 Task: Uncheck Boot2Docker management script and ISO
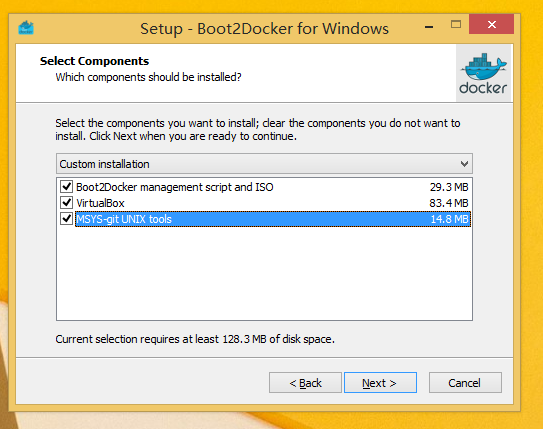(x=66, y=187)
